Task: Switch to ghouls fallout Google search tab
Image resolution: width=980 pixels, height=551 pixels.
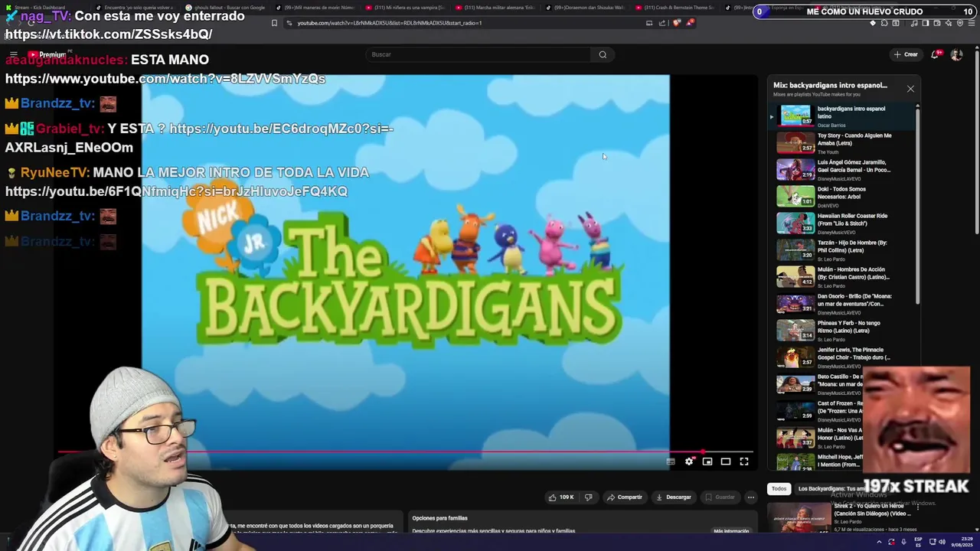Action: point(226,8)
